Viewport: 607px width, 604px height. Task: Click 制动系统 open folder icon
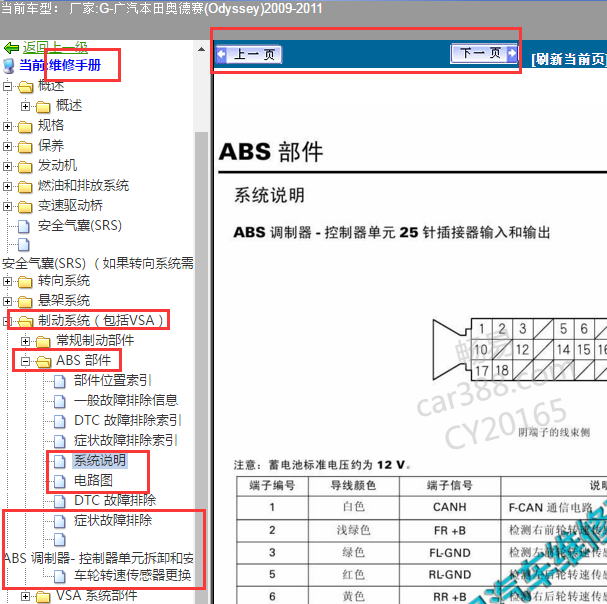coord(26,321)
